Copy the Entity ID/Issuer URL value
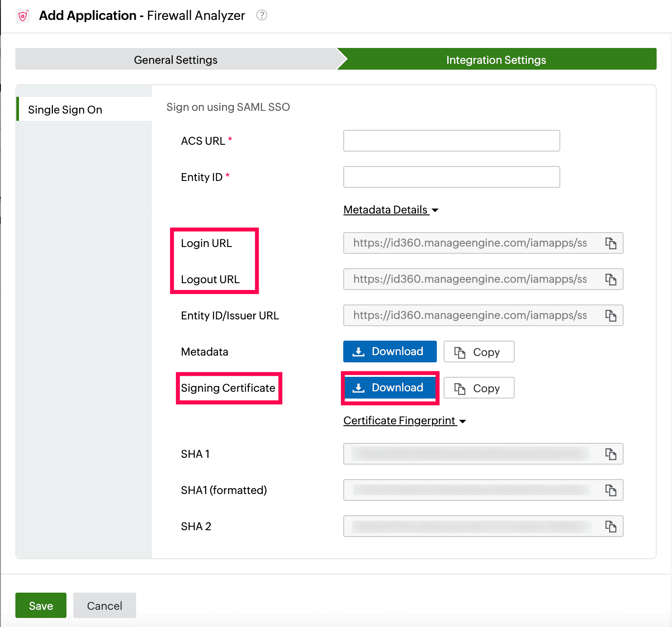672x627 pixels. coord(610,316)
